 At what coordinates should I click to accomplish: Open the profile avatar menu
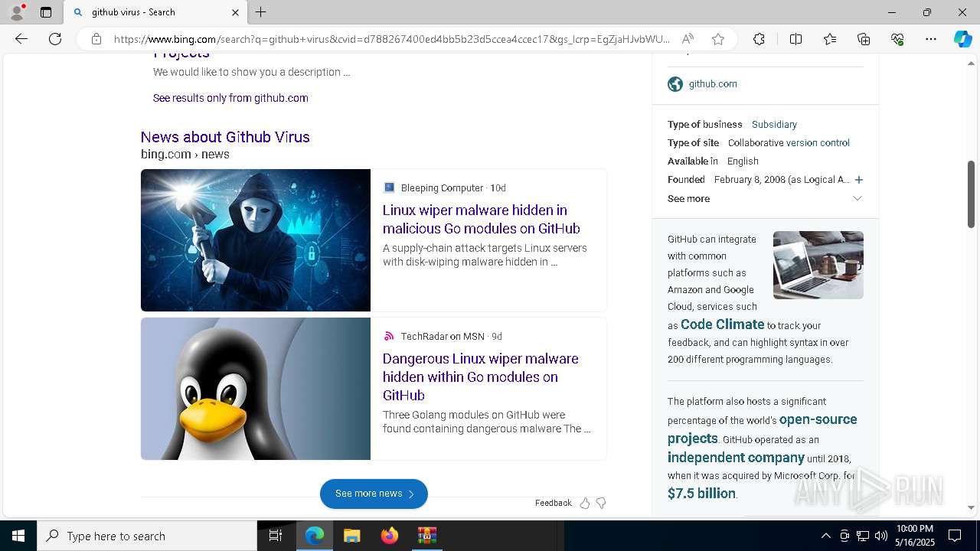point(17,12)
